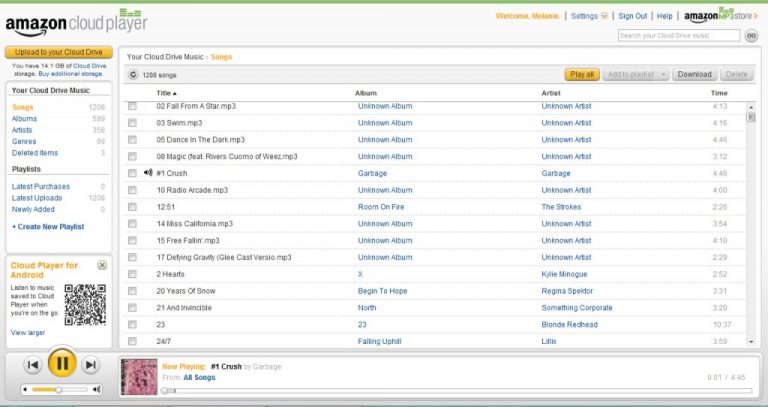This screenshot has width=768, height=407.
Task: Sort songs by Time column header
Action: (719, 93)
